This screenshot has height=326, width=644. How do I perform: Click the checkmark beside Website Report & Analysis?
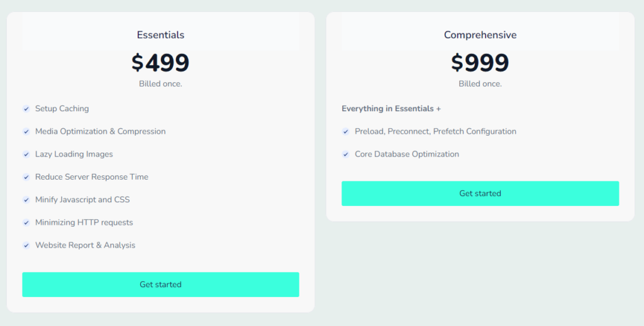pyautogui.click(x=26, y=246)
